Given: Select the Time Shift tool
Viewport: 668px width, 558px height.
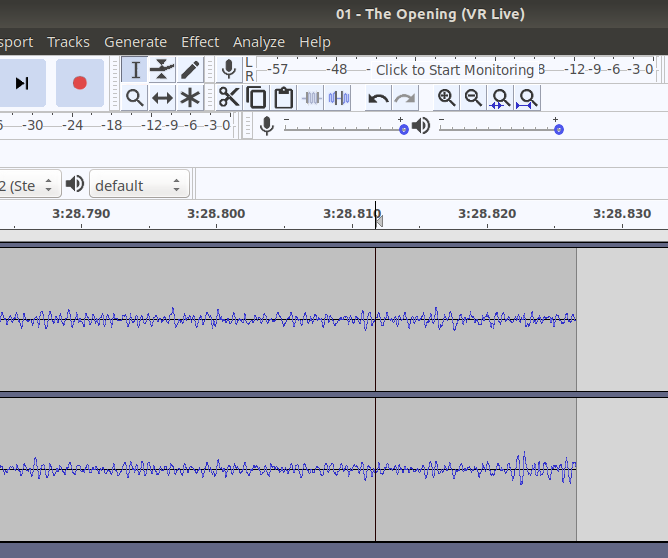Looking at the screenshot, I should tap(162, 98).
